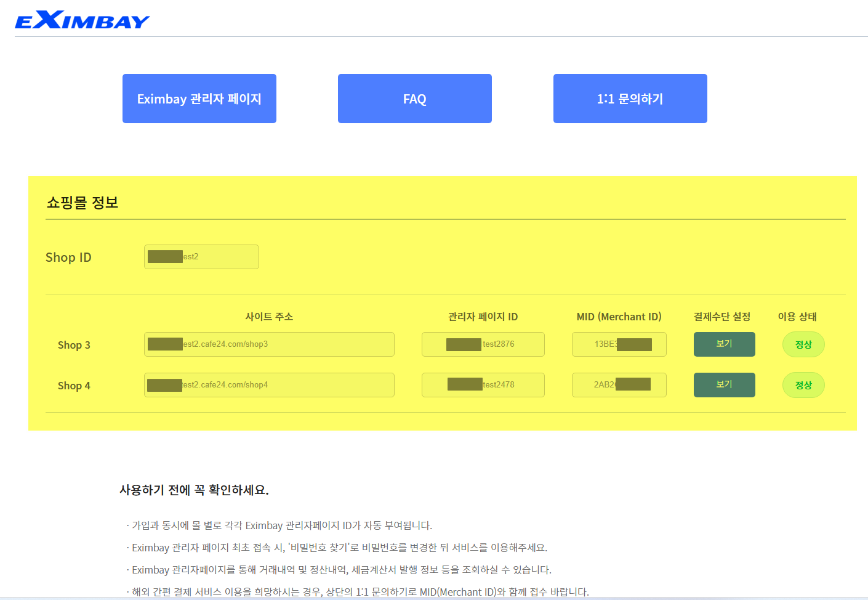The width and height of the screenshot is (868, 600).
Task: Click the 정상 status badge for Shop 4
Action: point(803,385)
